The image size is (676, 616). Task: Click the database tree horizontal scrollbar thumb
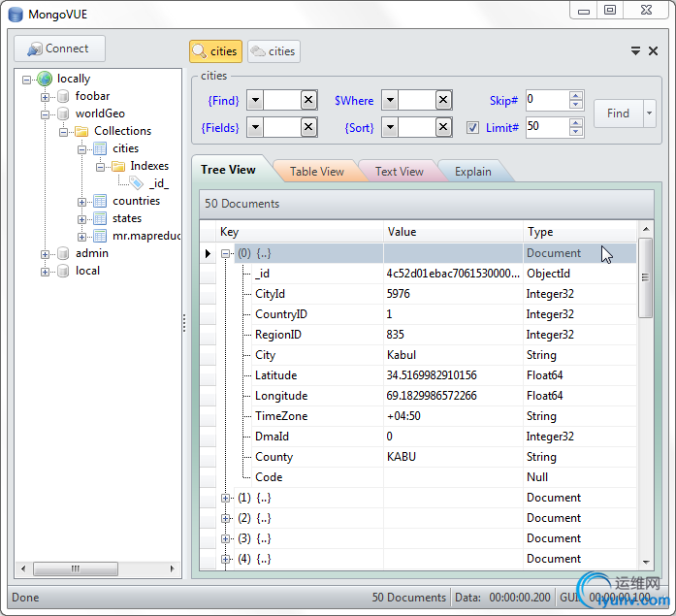coord(76,568)
